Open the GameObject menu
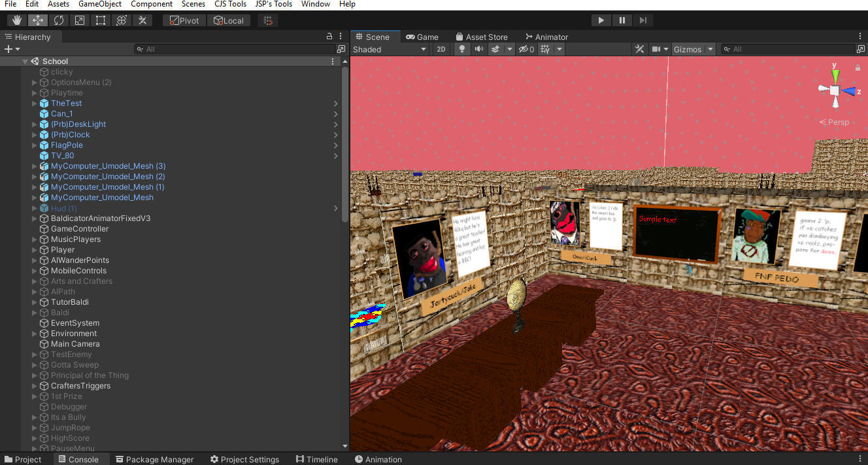The image size is (868, 465). (x=99, y=4)
